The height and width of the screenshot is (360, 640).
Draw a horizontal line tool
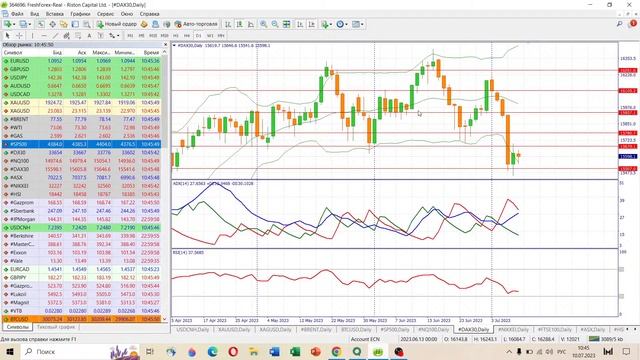[x=44, y=36]
